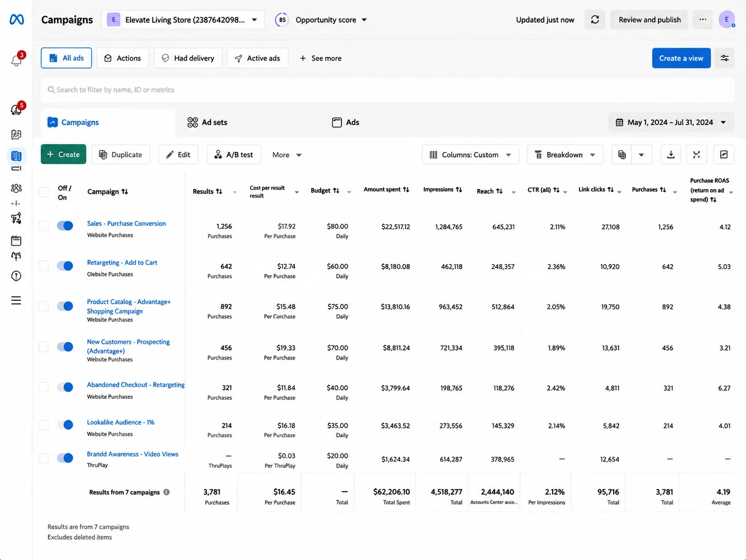This screenshot has width=746, height=560.
Task: Open the Audiences people icon in sidebar
Action: point(16,188)
